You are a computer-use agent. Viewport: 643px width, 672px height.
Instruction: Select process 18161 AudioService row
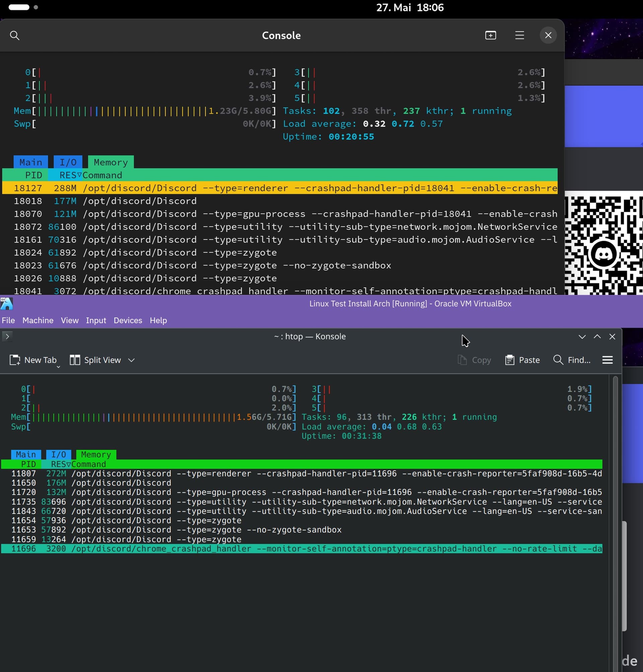(x=280, y=239)
